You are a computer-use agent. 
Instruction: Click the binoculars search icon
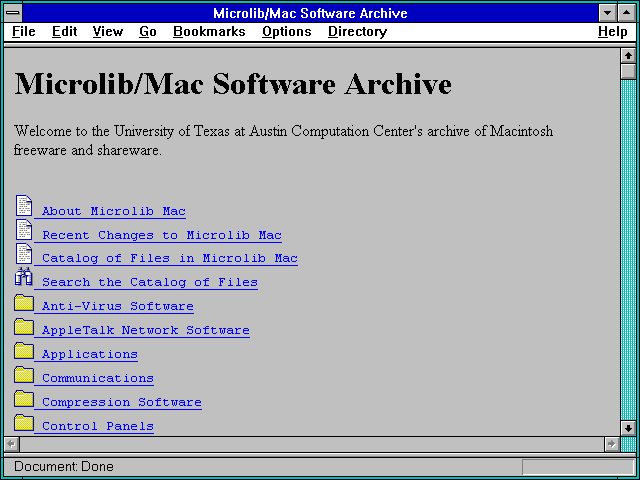click(24, 276)
